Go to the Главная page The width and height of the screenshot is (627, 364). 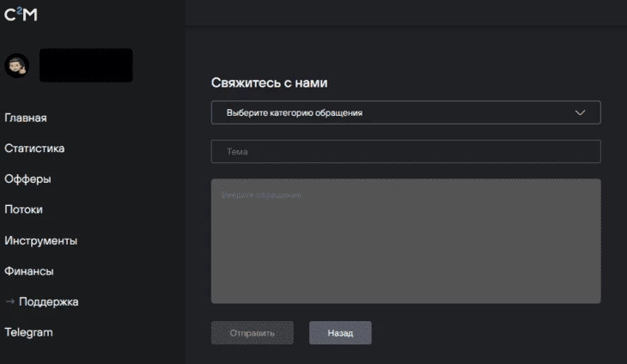(x=26, y=118)
